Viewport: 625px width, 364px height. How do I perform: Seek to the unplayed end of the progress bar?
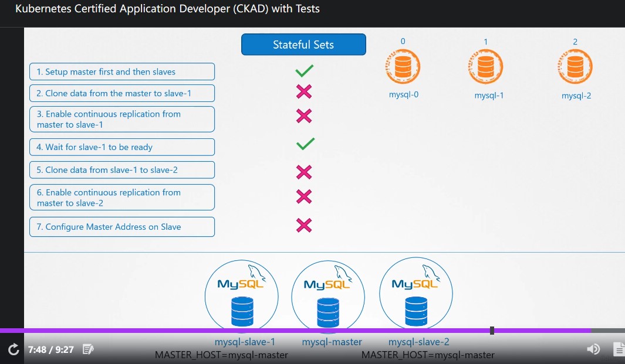607,331
